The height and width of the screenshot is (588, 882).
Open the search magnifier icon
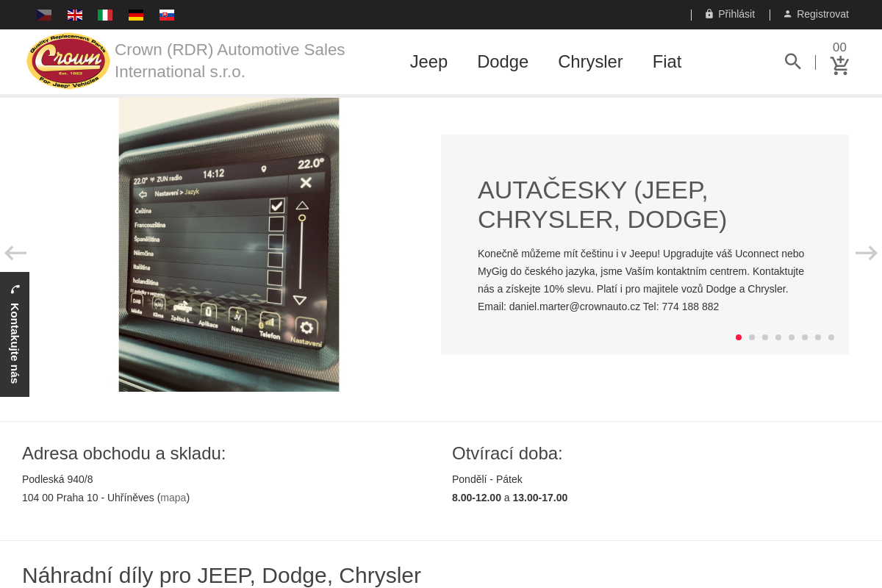792,62
